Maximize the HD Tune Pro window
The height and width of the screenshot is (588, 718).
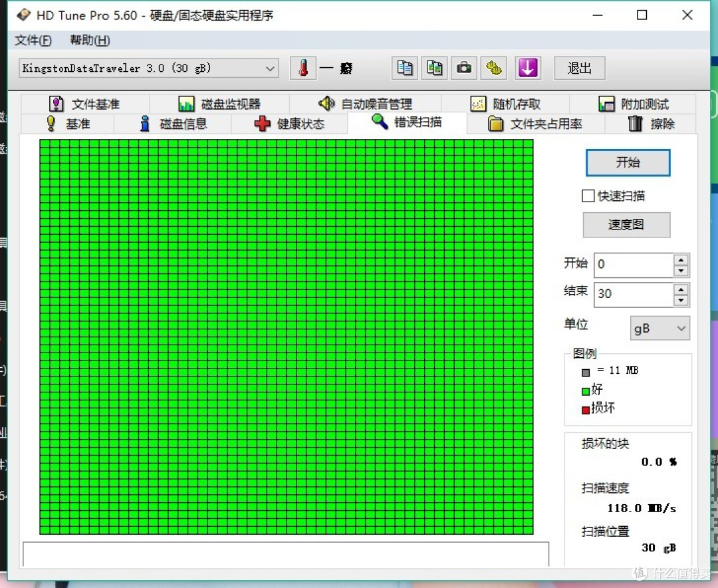642,15
